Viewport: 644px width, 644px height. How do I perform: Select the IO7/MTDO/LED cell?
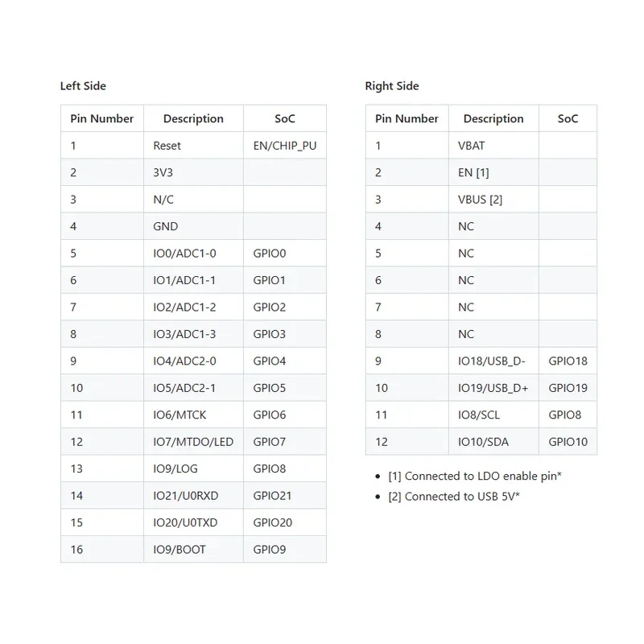[193, 441]
